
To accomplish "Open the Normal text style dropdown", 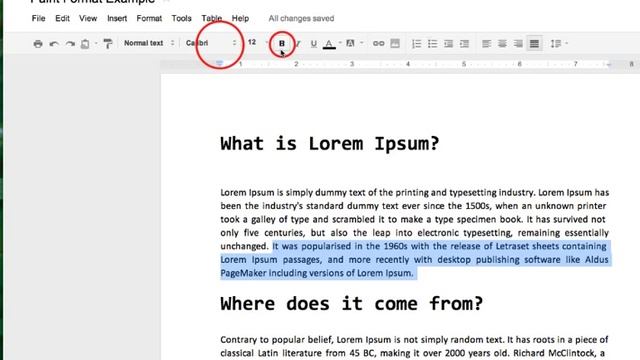I will (149, 43).
